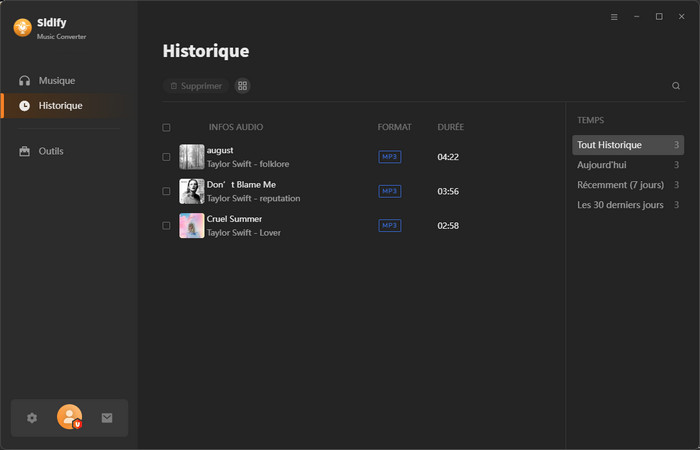Click the search magnifier icon
The width and height of the screenshot is (700, 450).
[676, 86]
